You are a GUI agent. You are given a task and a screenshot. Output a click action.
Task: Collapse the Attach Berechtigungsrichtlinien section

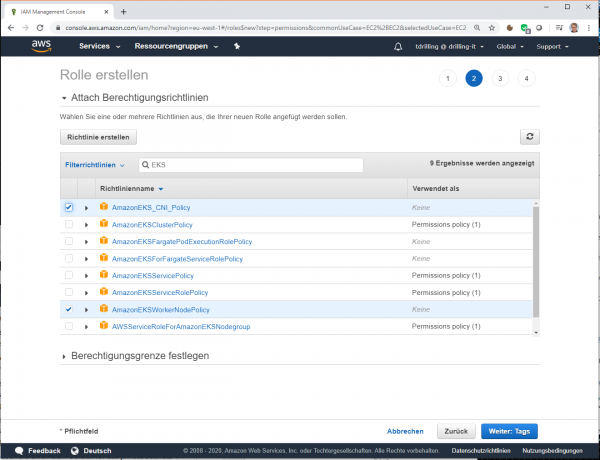point(135,98)
